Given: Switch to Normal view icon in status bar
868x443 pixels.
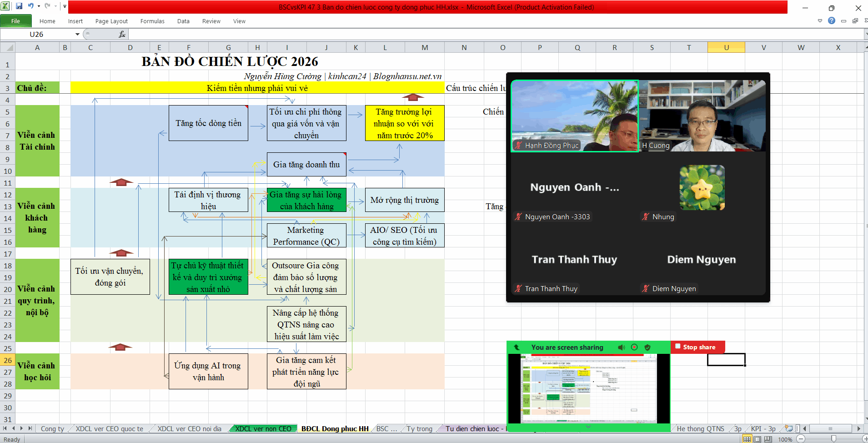Looking at the screenshot, I should 747,439.
